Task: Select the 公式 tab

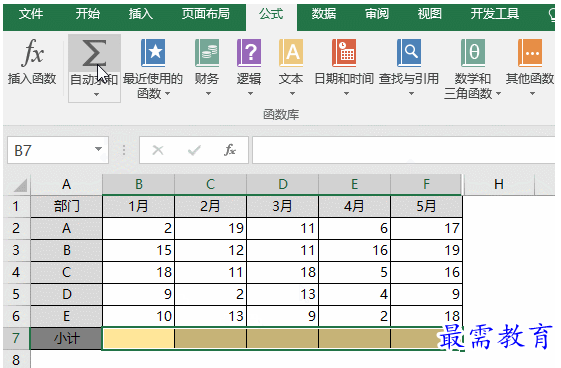Action: coord(271,14)
